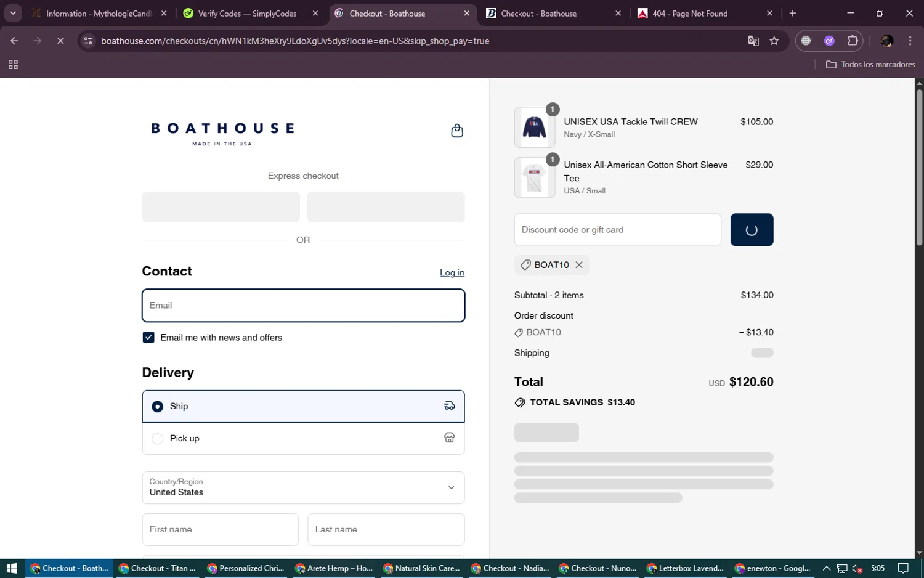Open Checkout - Nuno taskbar window

coord(598,568)
